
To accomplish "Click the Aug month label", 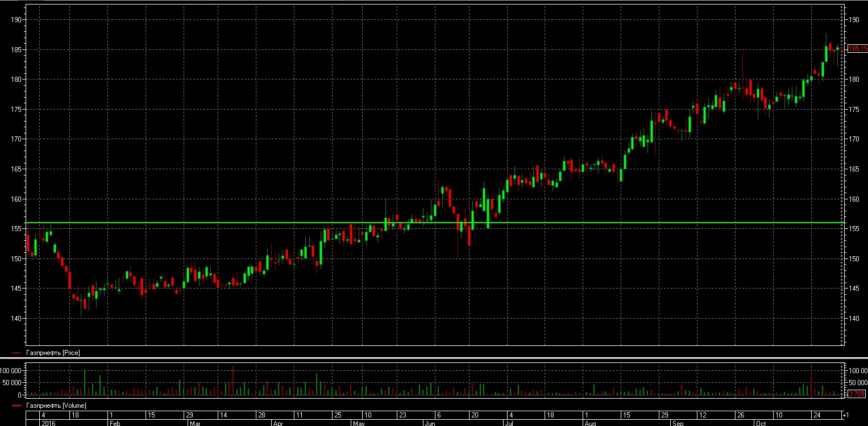I will 591,423.
